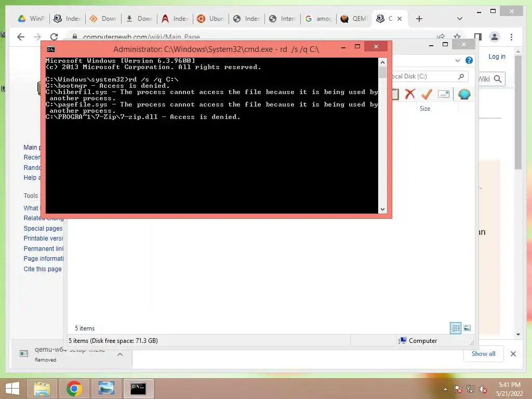
Task: Open the Ubuntu browser tab
Action: coord(210,19)
